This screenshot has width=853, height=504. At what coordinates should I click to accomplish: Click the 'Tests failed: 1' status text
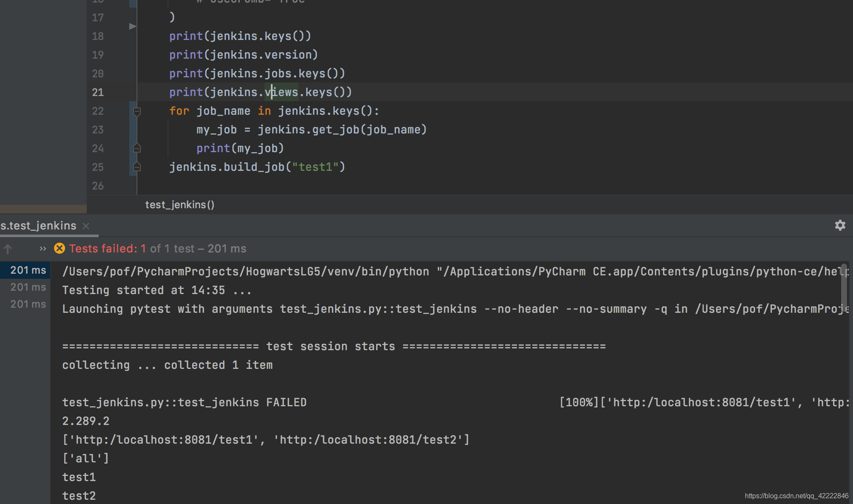pos(108,249)
